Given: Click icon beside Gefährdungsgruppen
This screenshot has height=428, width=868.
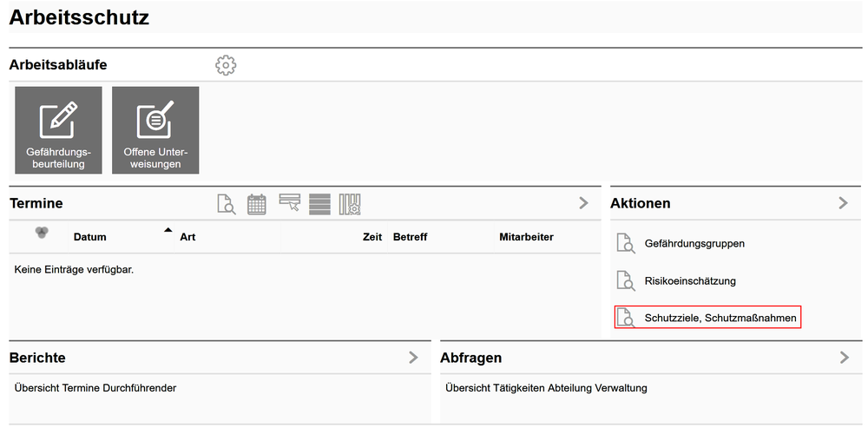Looking at the screenshot, I should click(x=626, y=243).
